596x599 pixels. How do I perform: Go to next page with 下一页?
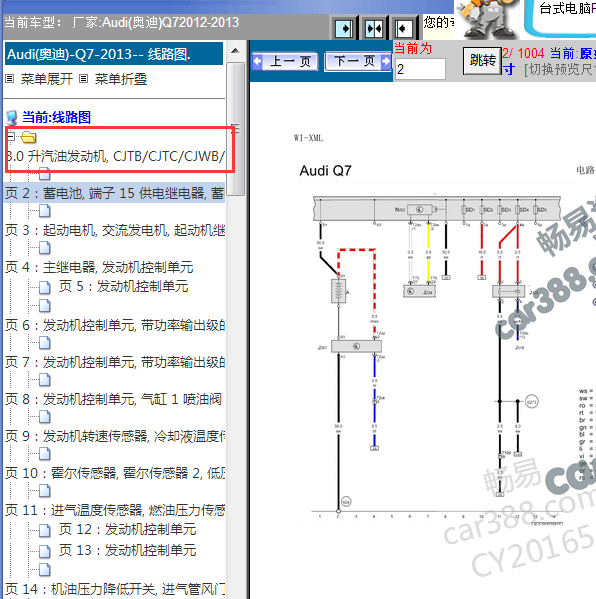click(x=358, y=62)
